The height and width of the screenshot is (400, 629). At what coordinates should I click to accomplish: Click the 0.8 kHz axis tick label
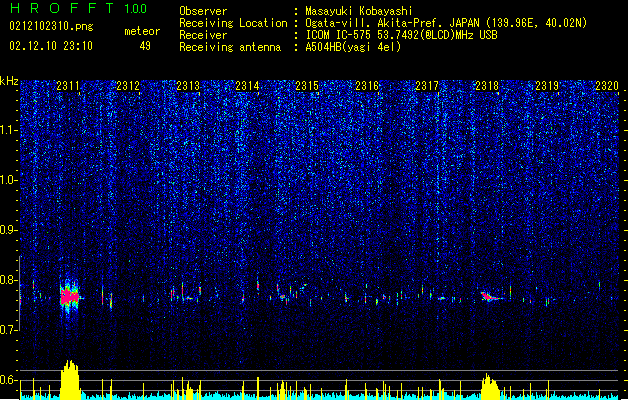coord(8,280)
